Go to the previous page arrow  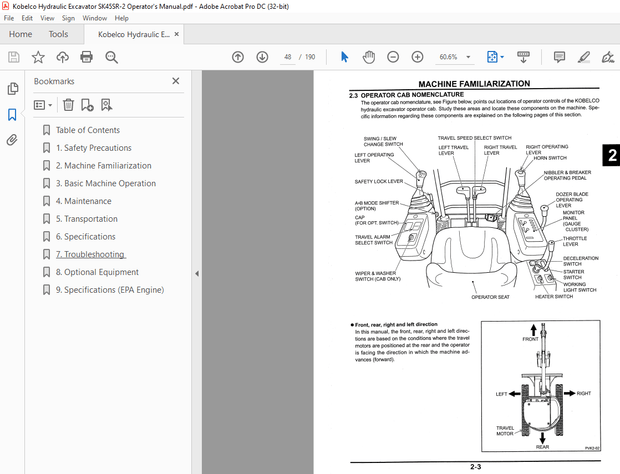pyautogui.click(x=237, y=57)
